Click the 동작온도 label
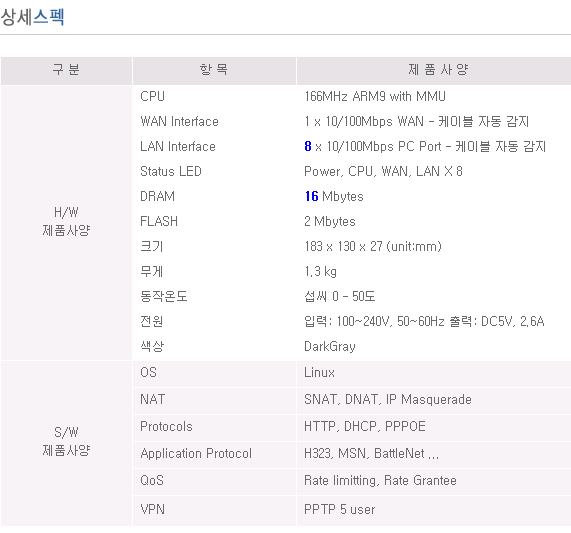 tap(164, 296)
